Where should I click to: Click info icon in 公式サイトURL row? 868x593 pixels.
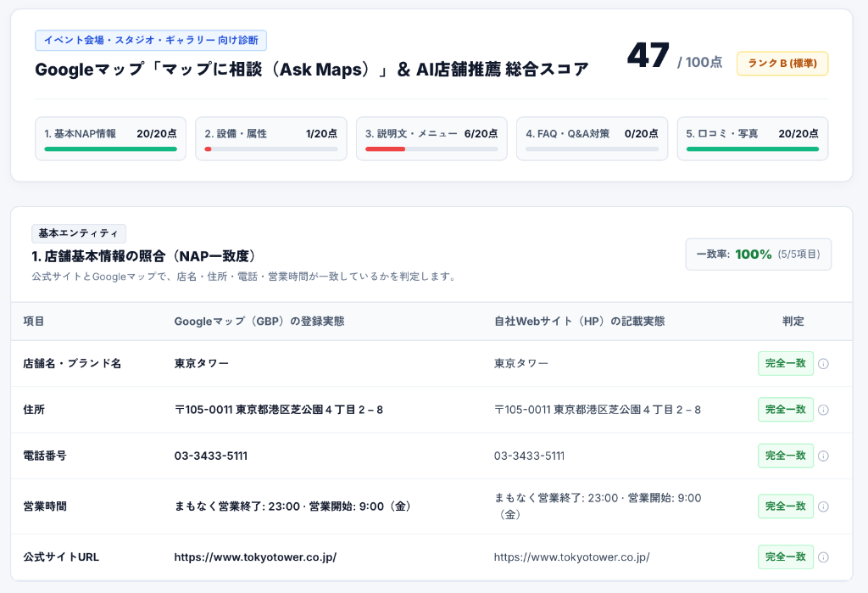[823, 557]
